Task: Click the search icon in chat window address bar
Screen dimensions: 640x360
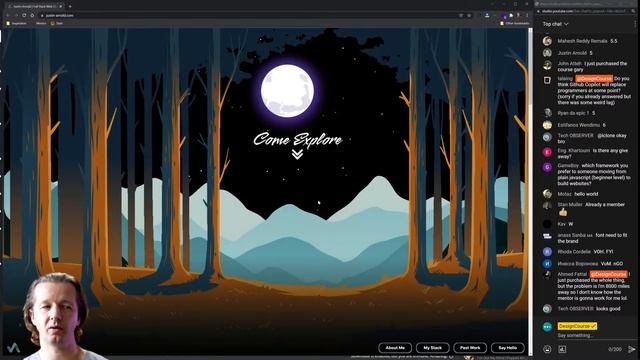Action: pyautogui.click(x=634, y=11)
